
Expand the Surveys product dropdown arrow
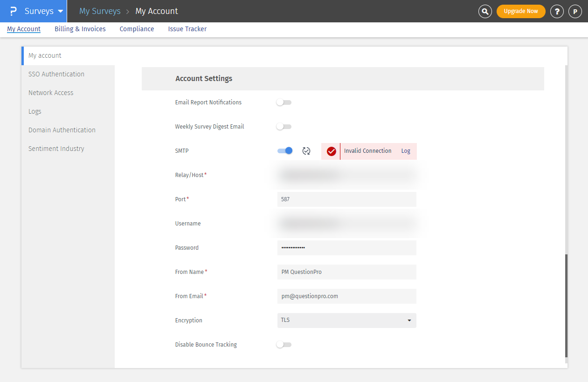(61, 11)
